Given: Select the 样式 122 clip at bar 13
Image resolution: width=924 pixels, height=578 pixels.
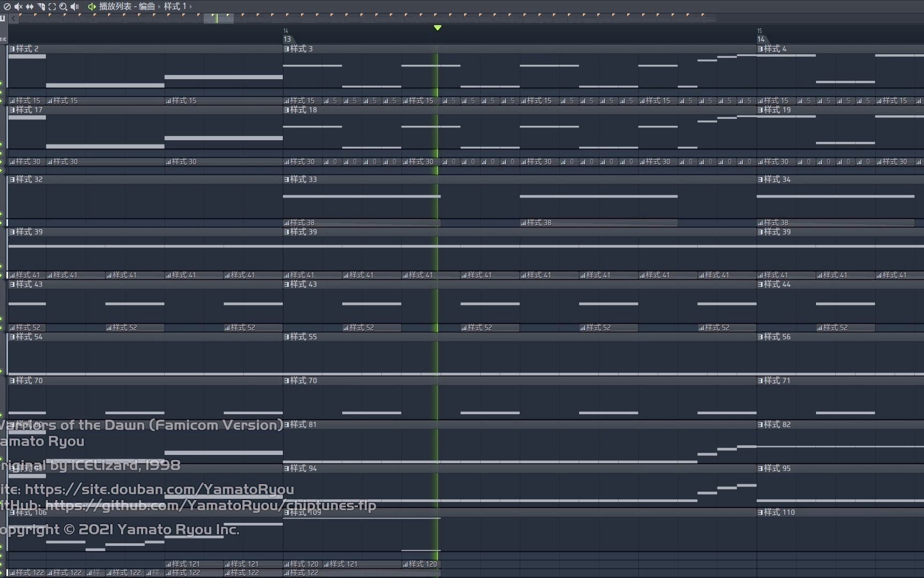Looking at the screenshot, I should point(361,573).
